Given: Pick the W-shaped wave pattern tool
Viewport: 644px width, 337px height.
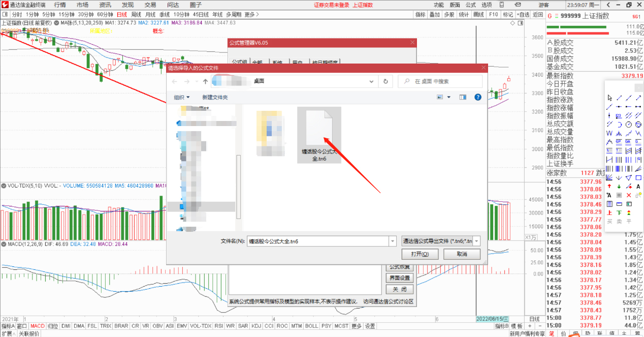Looking at the screenshot, I should pos(609,133).
